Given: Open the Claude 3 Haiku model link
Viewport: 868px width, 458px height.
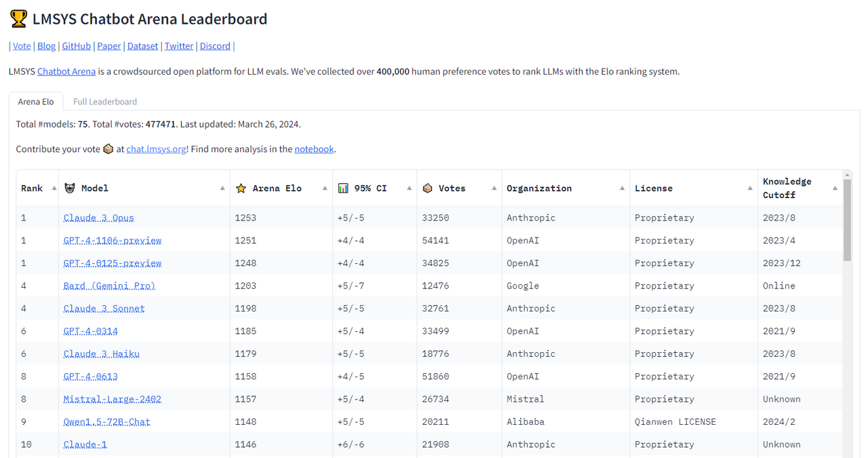Looking at the screenshot, I should [102, 354].
